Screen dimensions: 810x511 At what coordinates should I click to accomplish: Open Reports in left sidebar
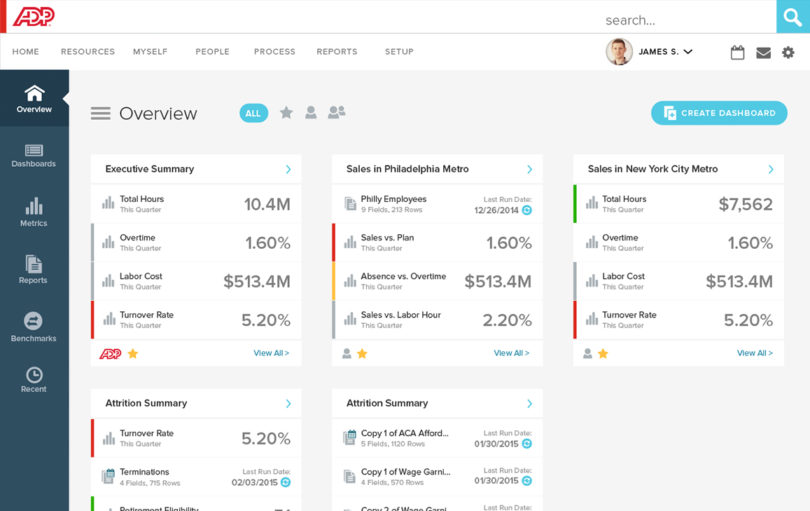pyautogui.click(x=34, y=269)
